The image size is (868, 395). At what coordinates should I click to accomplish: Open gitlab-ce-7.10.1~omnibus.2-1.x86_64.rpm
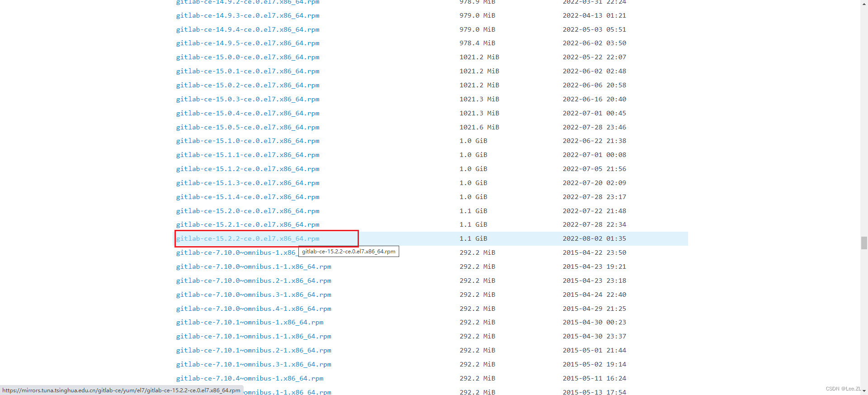pos(254,350)
